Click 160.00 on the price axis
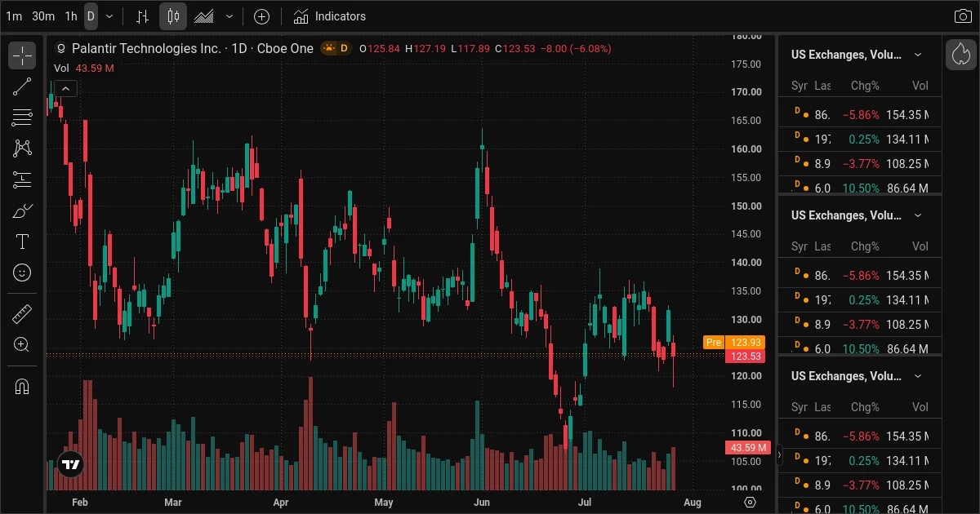This screenshot has width=980, height=514. [746, 149]
